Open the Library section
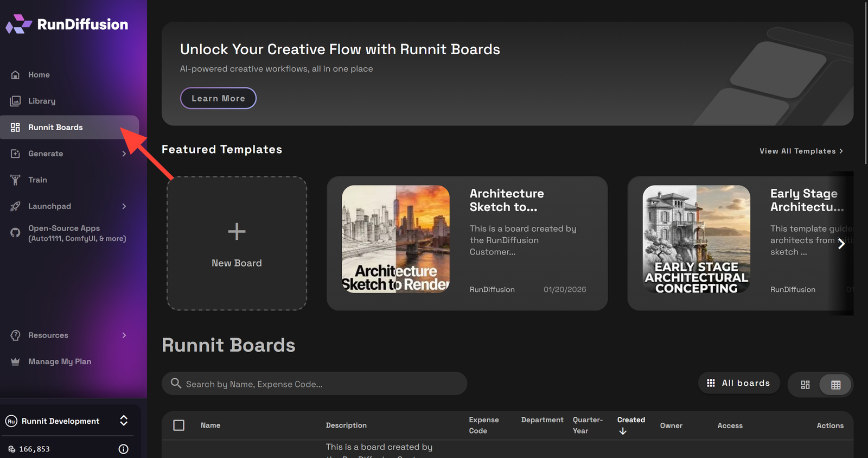Screen dimensions: 868x458 click(41, 101)
